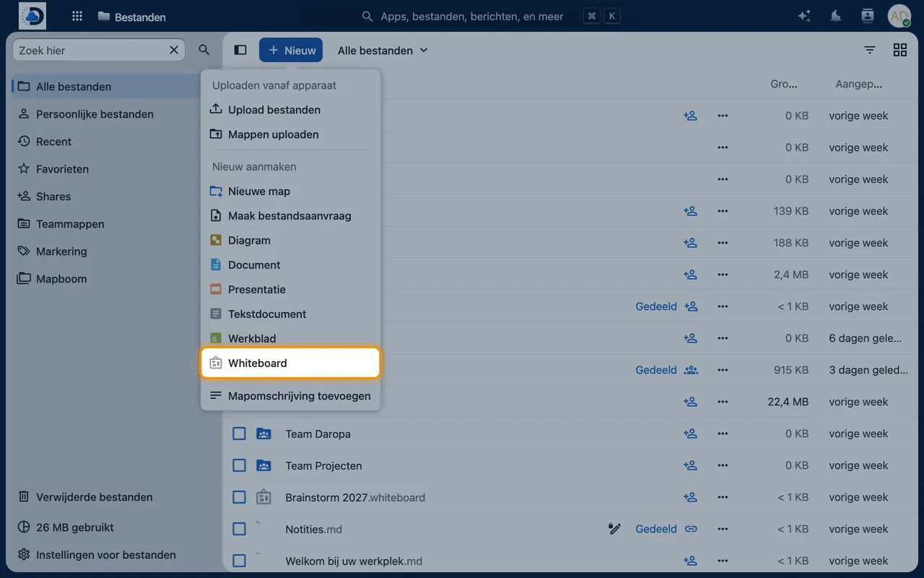Go to Favorieten in sidebar
This screenshot has height=578, width=924.
(x=105, y=169)
